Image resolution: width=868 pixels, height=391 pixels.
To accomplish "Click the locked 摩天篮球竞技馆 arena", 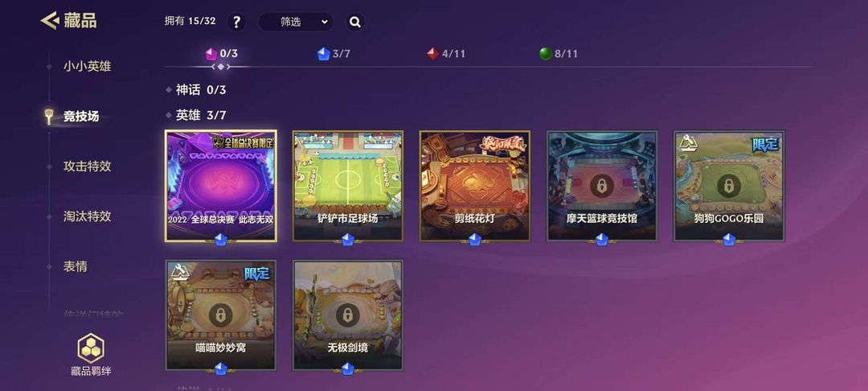I will pos(602,186).
